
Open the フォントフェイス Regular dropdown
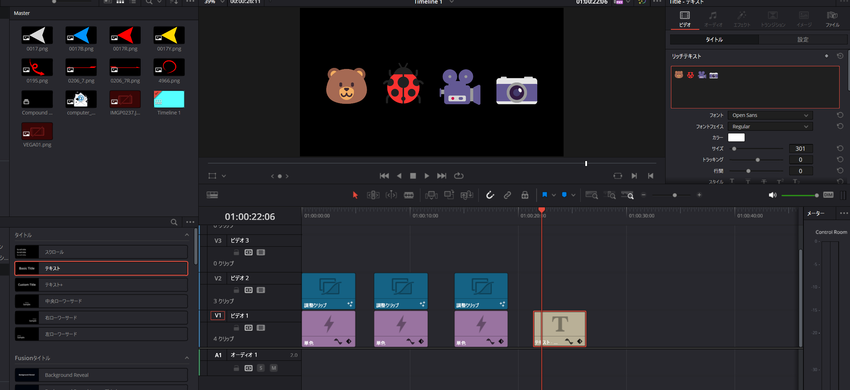tap(770, 126)
